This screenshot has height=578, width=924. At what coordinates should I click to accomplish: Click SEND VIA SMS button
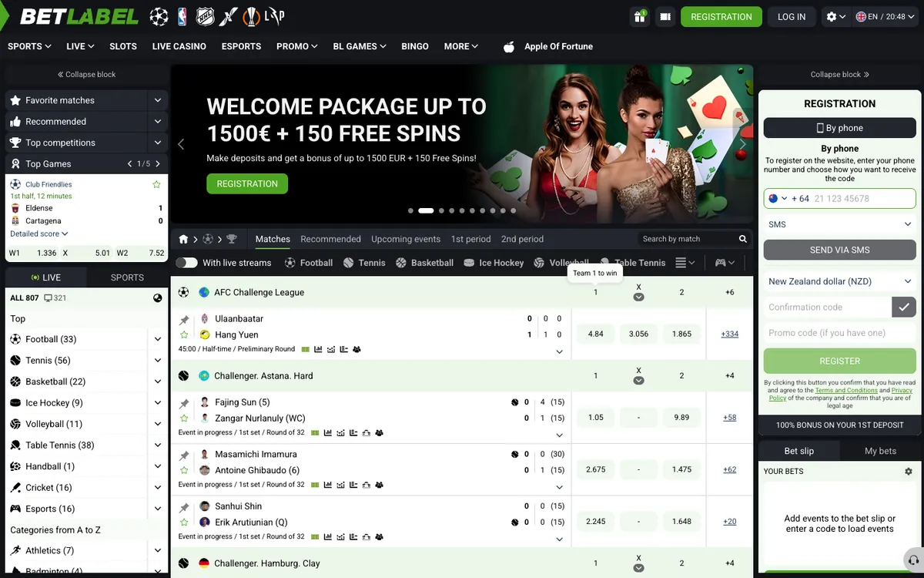click(x=839, y=250)
